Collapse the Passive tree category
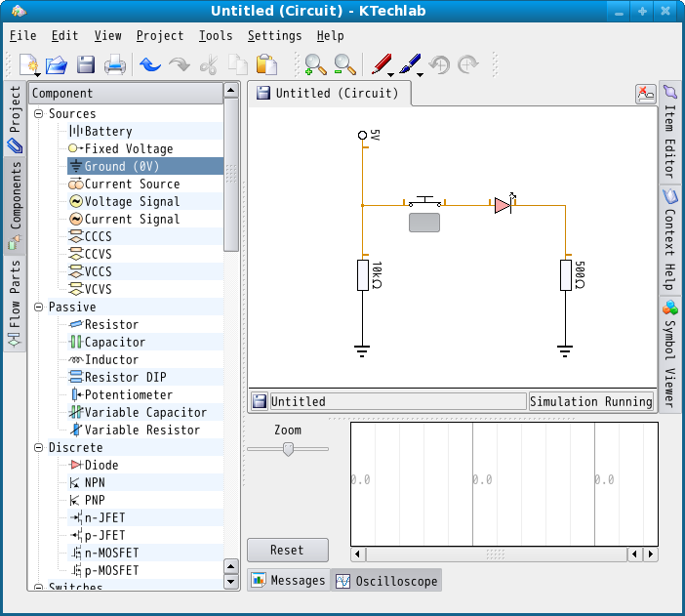This screenshot has height=616, width=685. tap(39, 308)
